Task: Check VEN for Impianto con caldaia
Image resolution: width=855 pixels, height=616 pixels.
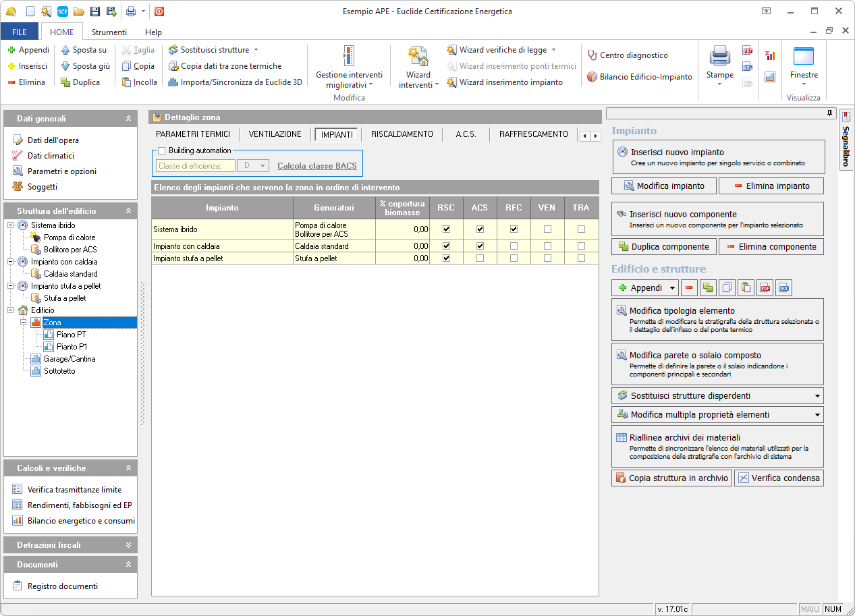Action: pos(547,246)
